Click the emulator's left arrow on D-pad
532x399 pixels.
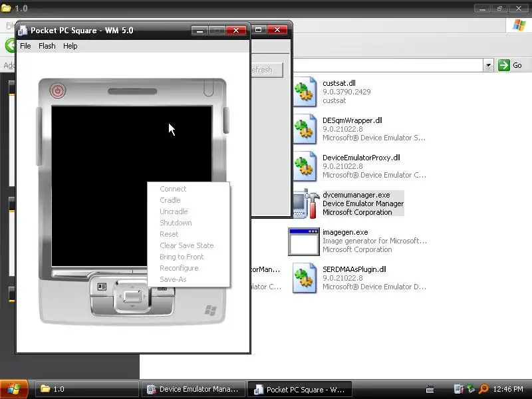[x=120, y=297]
